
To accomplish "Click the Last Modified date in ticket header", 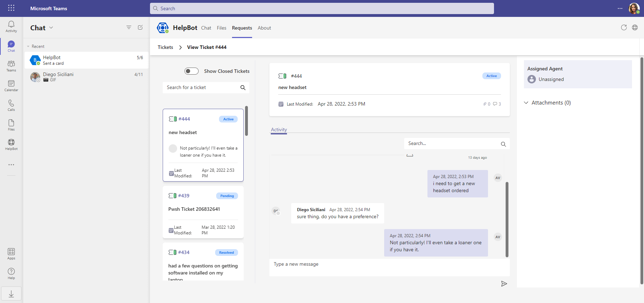I will click(x=341, y=104).
